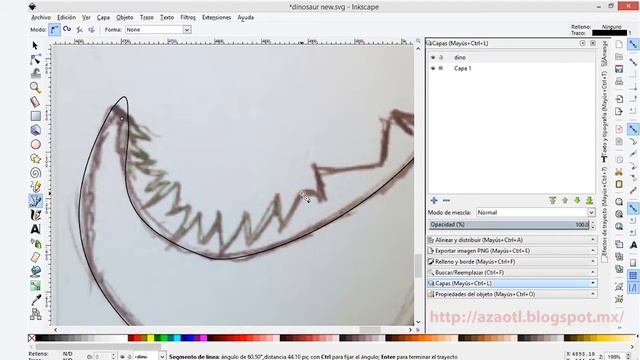Select the Tweak tool

tap(35, 73)
